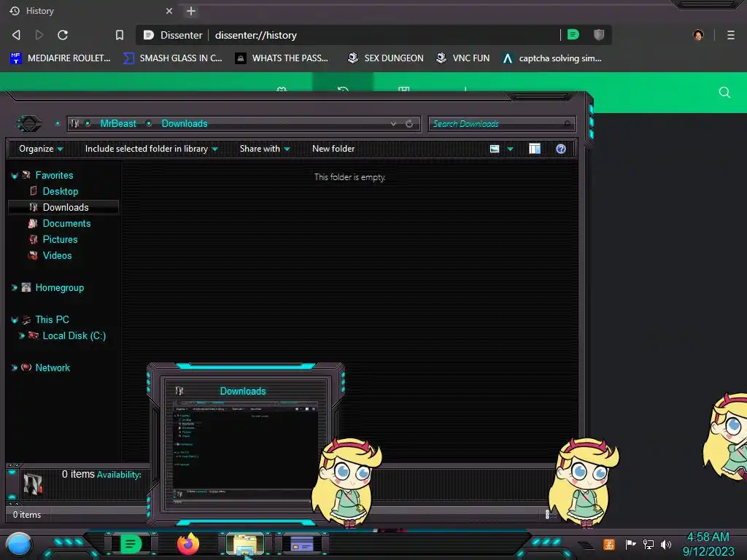Image resolution: width=747 pixels, height=560 pixels.
Task: Click the Search Downloads field
Action: [502, 124]
